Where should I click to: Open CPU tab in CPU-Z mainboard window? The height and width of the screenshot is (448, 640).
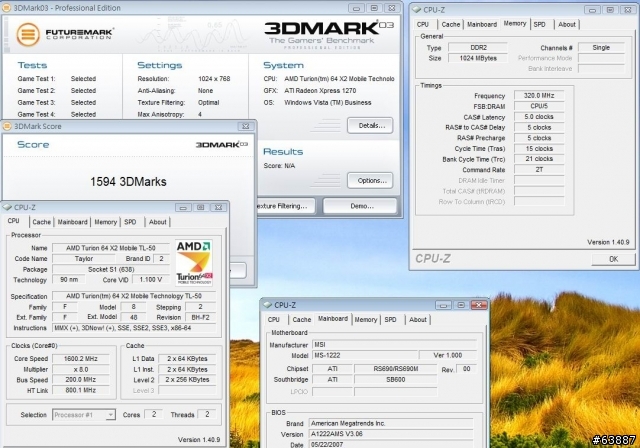coord(274,319)
